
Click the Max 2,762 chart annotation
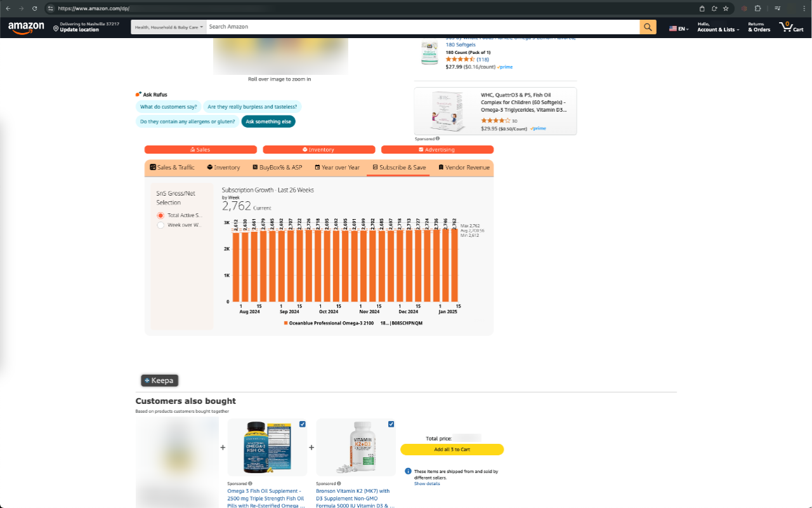[x=470, y=225]
